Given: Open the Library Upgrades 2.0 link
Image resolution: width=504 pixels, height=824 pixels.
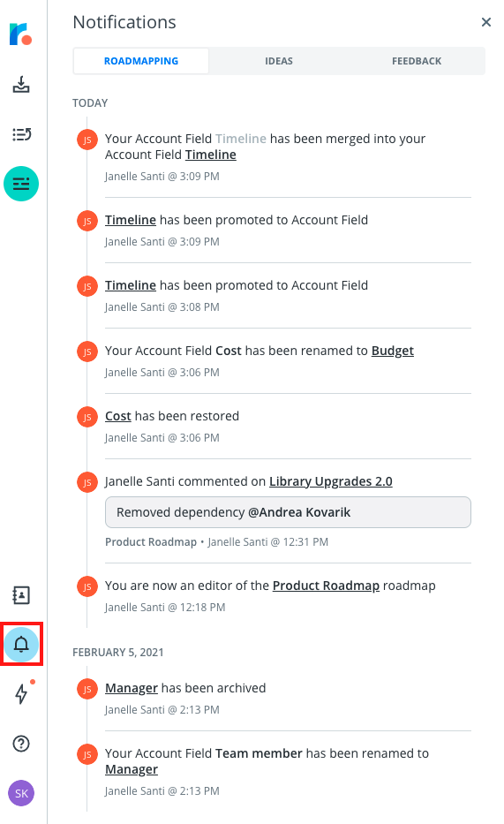Looking at the screenshot, I should coord(331,481).
